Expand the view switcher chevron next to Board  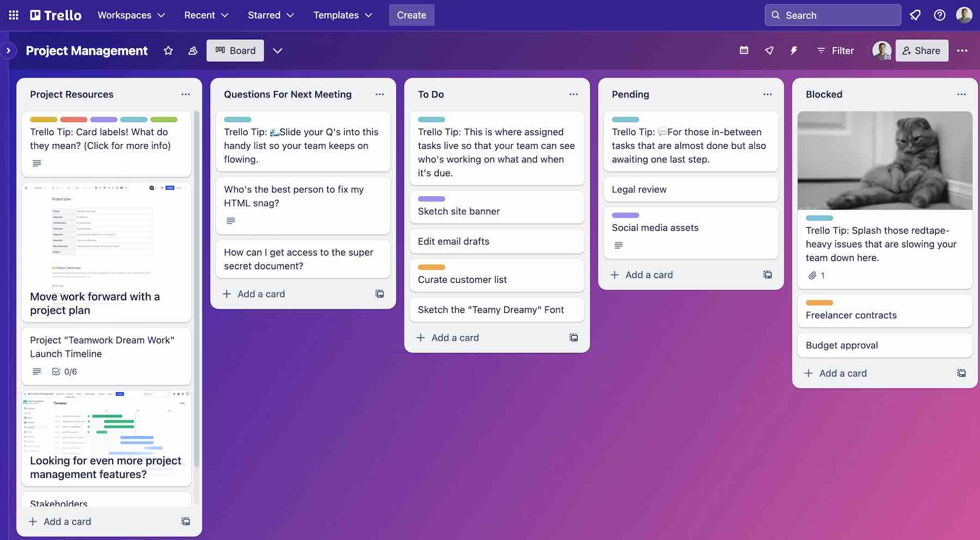click(278, 50)
